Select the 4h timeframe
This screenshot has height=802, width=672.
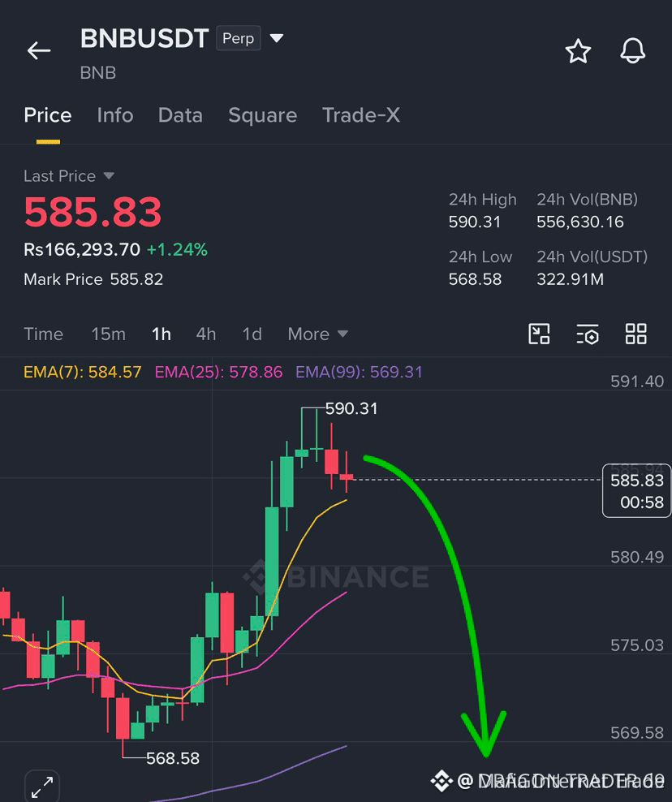(x=206, y=334)
